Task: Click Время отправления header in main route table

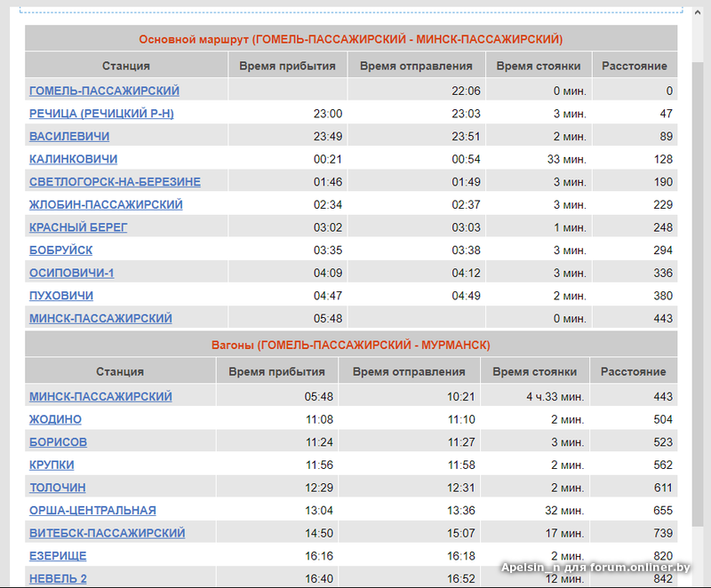Action: (x=416, y=66)
